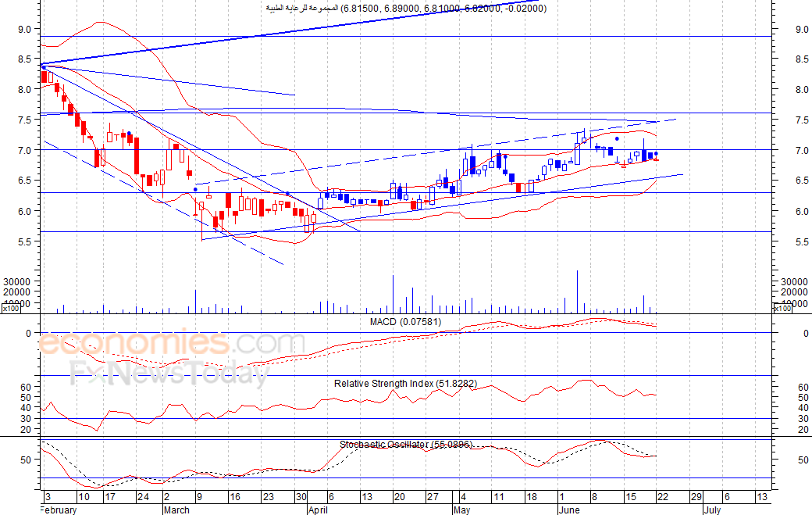812x515 pixels.
Task: Open the FxNewsToday watermark link
Action: tap(169, 374)
